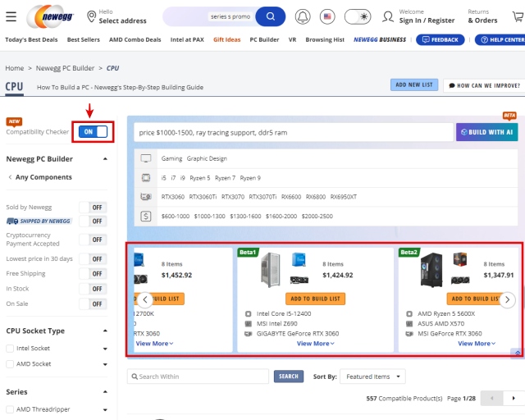The image size is (525, 420).
Task: Click the Beta2 black case thumbnail
Action: click(431, 270)
